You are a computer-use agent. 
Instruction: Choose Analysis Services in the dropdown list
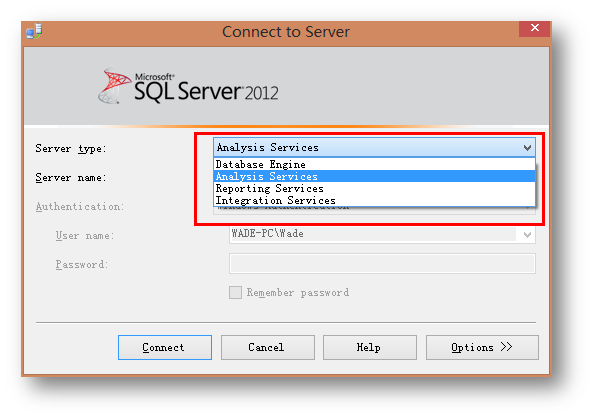tap(374, 176)
